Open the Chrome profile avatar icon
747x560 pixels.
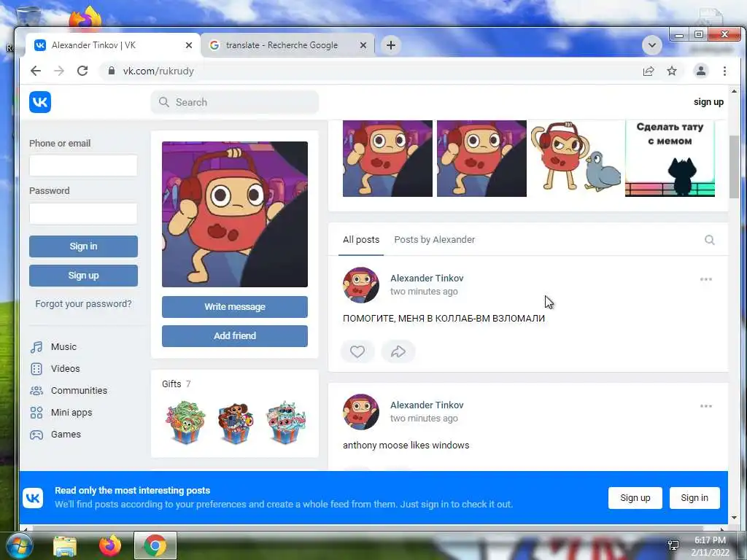tap(701, 71)
